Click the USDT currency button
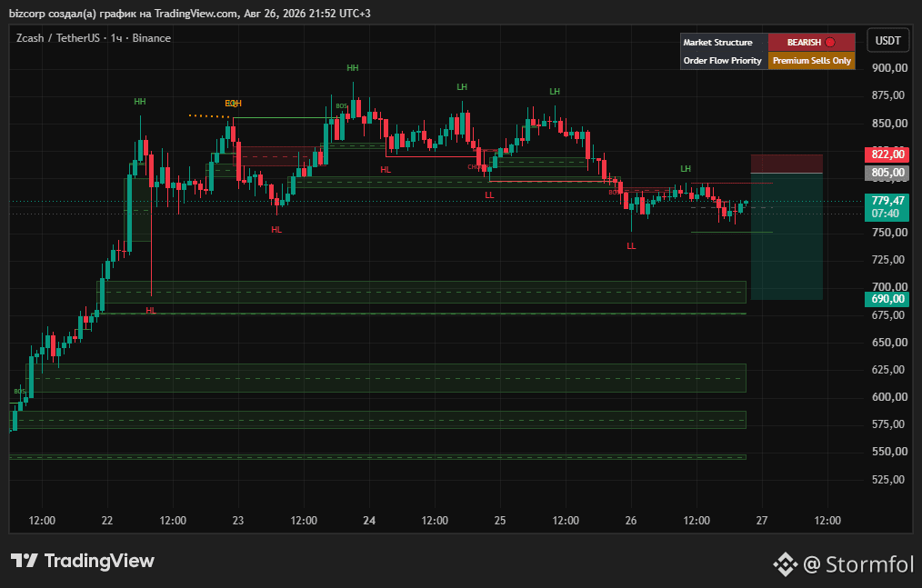Screen dimensions: 922x588 887,41
